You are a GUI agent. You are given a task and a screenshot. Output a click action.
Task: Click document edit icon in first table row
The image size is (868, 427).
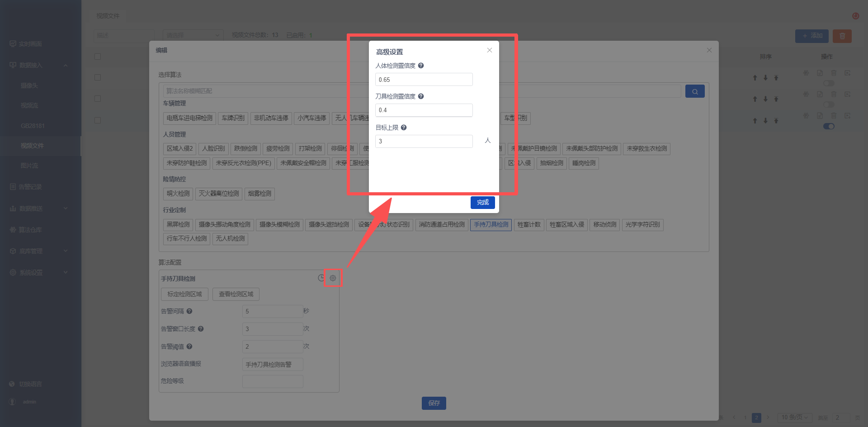[x=820, y=73]
